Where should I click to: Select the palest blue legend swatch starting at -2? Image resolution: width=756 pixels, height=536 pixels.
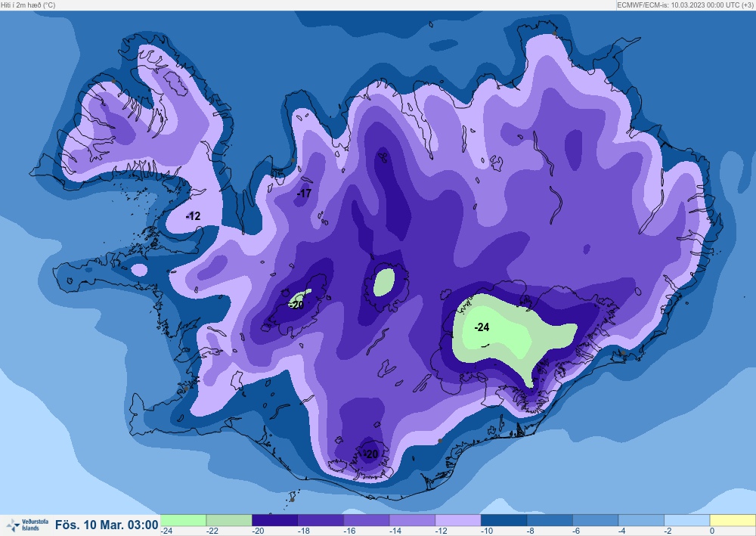(x=687, y=520)
